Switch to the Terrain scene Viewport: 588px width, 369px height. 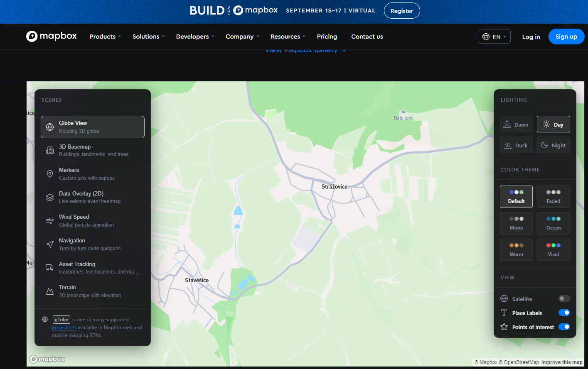coord(93,291)
